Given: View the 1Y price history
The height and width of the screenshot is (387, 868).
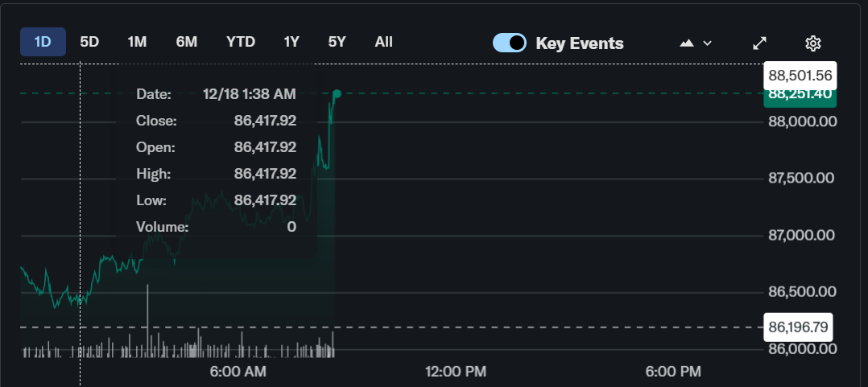Looking at the screenshot, I should [291, 42].
